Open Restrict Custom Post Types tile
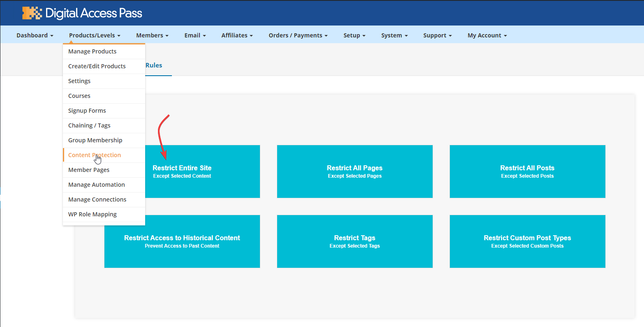Image resolution: width=644 pixels, height=327 pixels. click(x=527, y=241)
